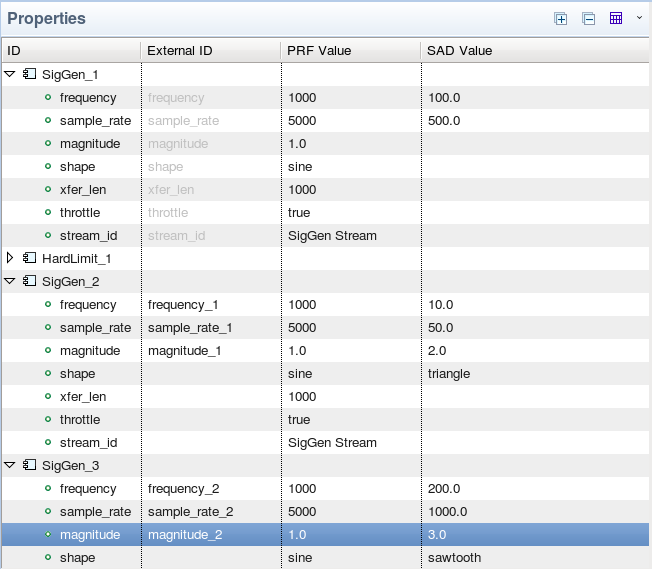Click property icon beside SigGen_2 frequency
652x569 pixels.
48,304
